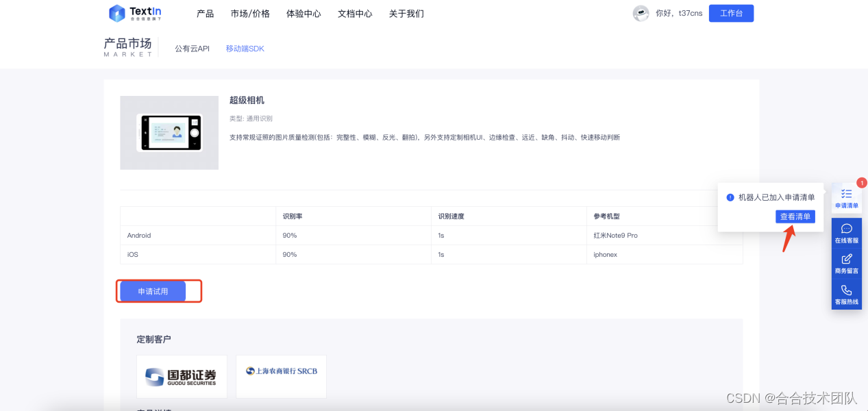Click the iphonex cell
Image resolution: width=868 pixels, height=411 pixels.
[x=605, y=254]
